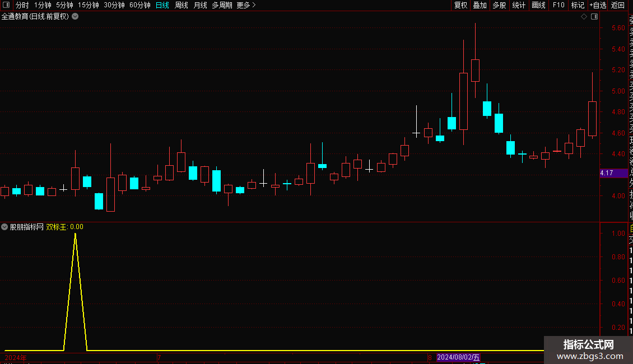The image size is (633, 364).
Task: Open the 复权 adjustment menu
Action: (x=460, y=5)
